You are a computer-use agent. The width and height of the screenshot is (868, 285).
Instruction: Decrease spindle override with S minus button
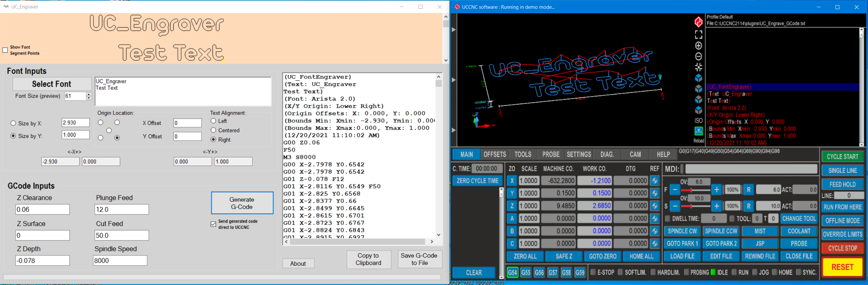click(675, 206)
